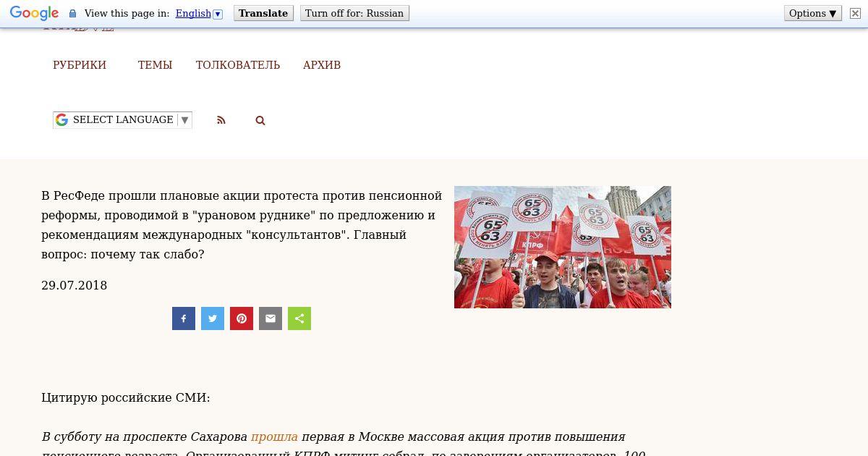Click the green ShareThis icon

(x=299, y=318)
